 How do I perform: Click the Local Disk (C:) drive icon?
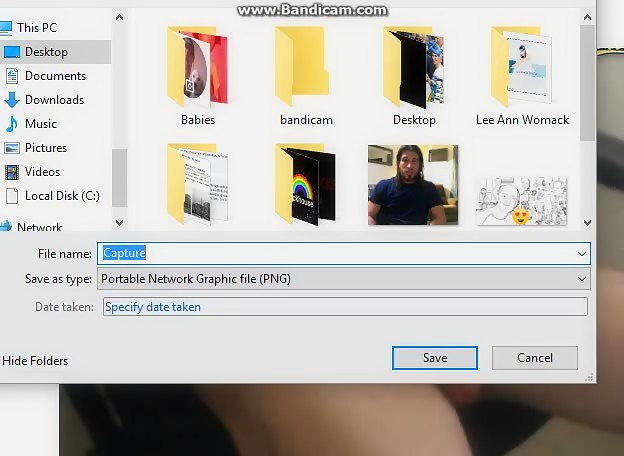tap(12, 196)
